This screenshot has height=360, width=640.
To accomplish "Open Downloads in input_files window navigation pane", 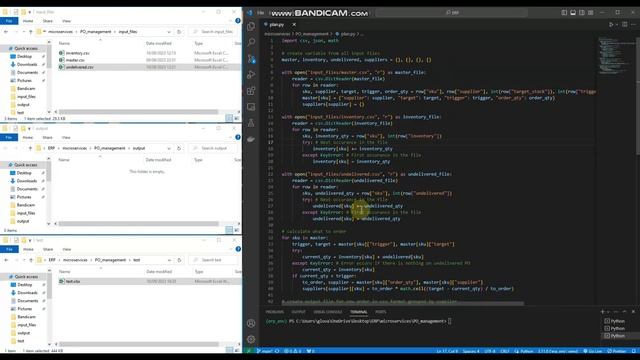I will (27, 64).
